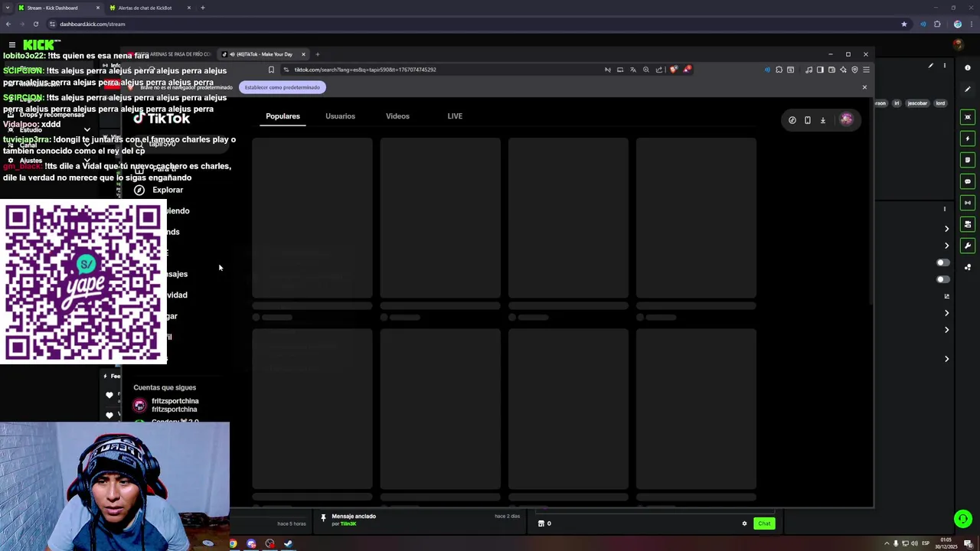The height and width of the screenshot is (551, 980).
Task: Click volume icon in system tray
Action: (x=914, y=544)
